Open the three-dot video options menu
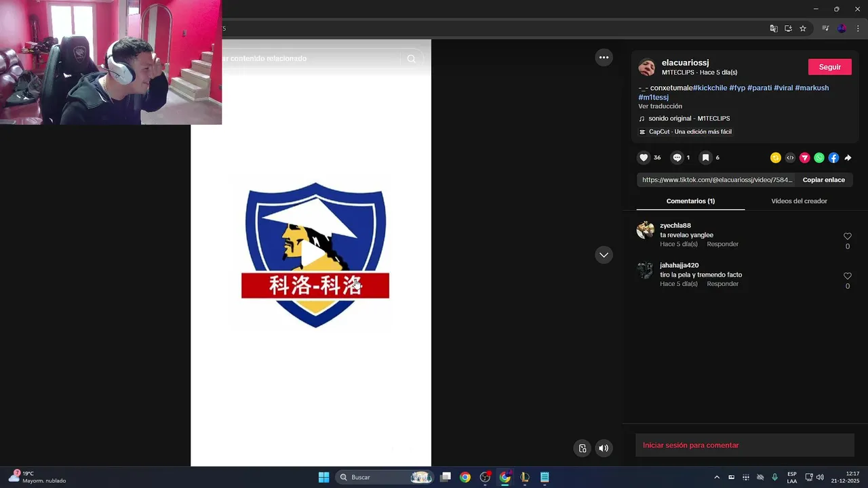 pos(604,58)
